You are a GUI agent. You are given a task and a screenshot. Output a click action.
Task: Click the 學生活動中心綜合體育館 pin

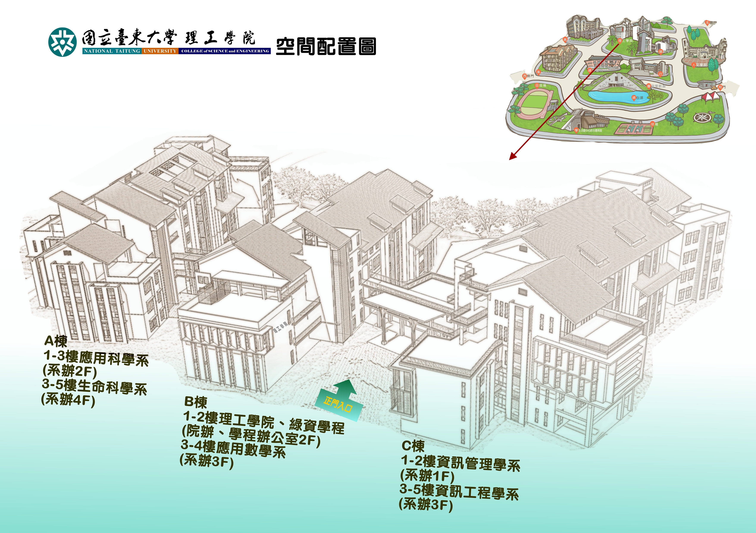pos(576,130)
